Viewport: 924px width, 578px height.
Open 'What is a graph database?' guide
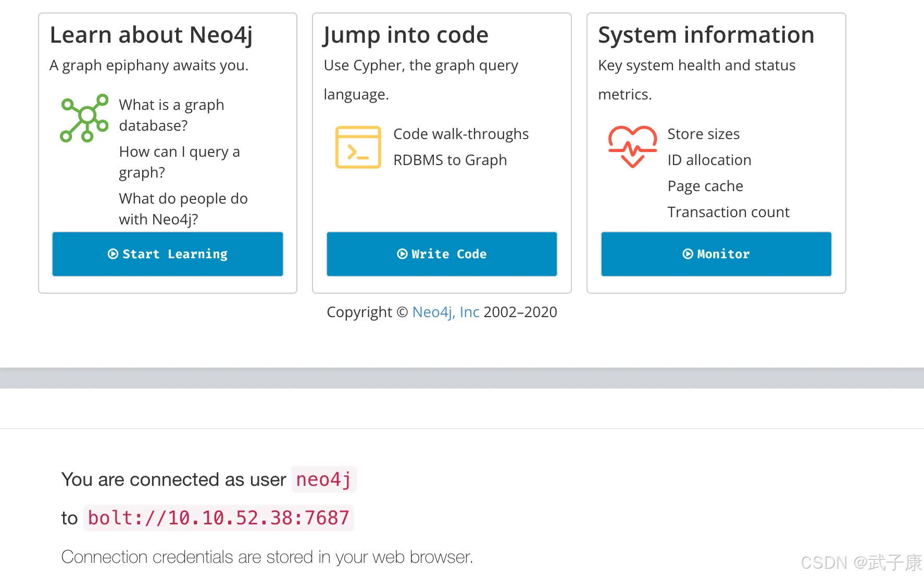(x=171, y=115)
